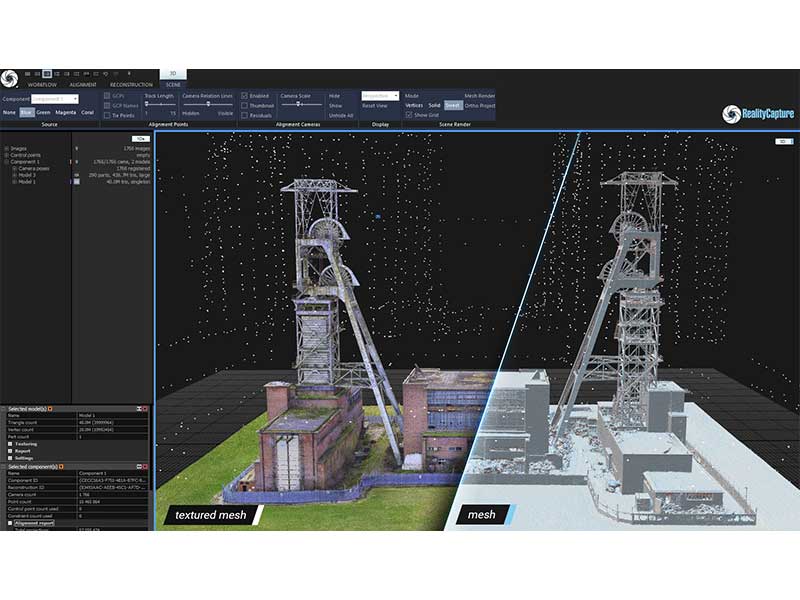The width and height of the screenshot is (800, 600).
Task: Toggle the Enabled cameras checkbox
Action: tap(244, 96)
